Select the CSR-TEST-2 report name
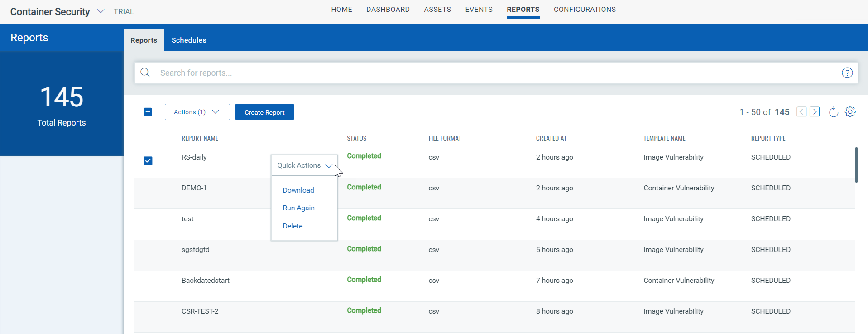Viewport: 868px width, 334px height. tap(200, 311)
